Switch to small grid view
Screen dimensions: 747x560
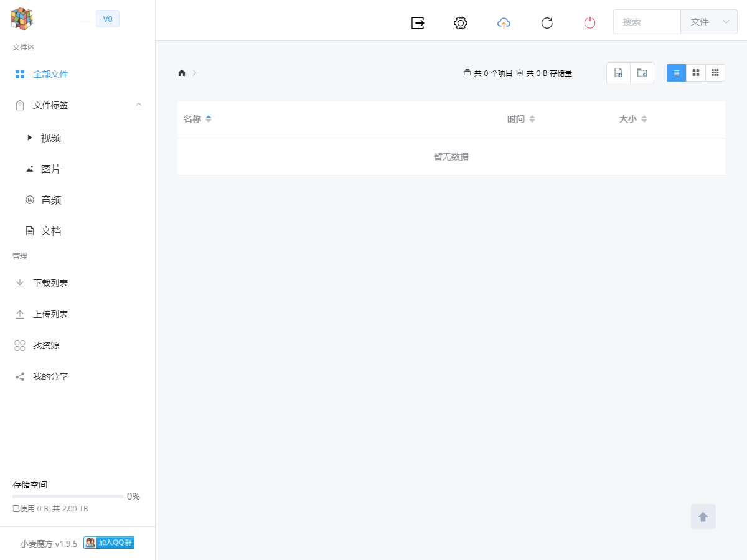[715, 73]
